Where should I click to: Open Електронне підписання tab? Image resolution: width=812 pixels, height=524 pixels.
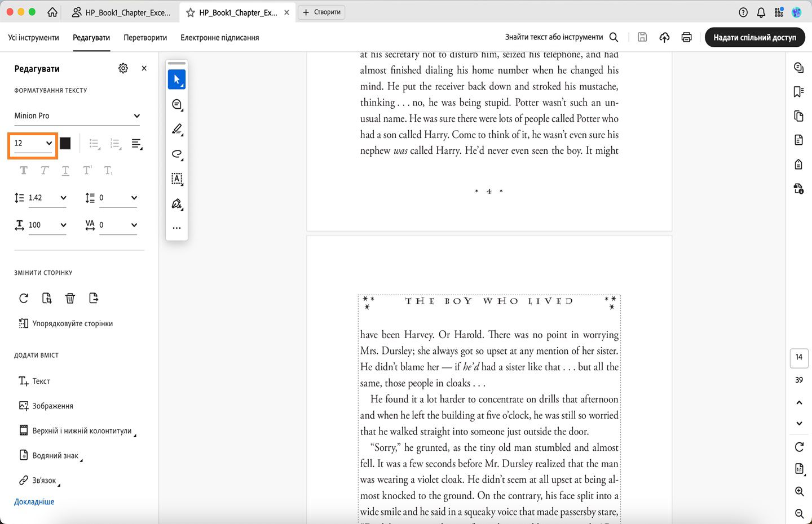click(x=220, y=38)
